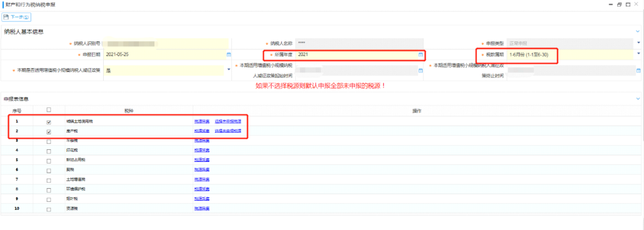Image resolution: width=644 pixels, height=230 pixels.
Task: Check the 土地增值税 checkbox
Action: tap(49, 180)
